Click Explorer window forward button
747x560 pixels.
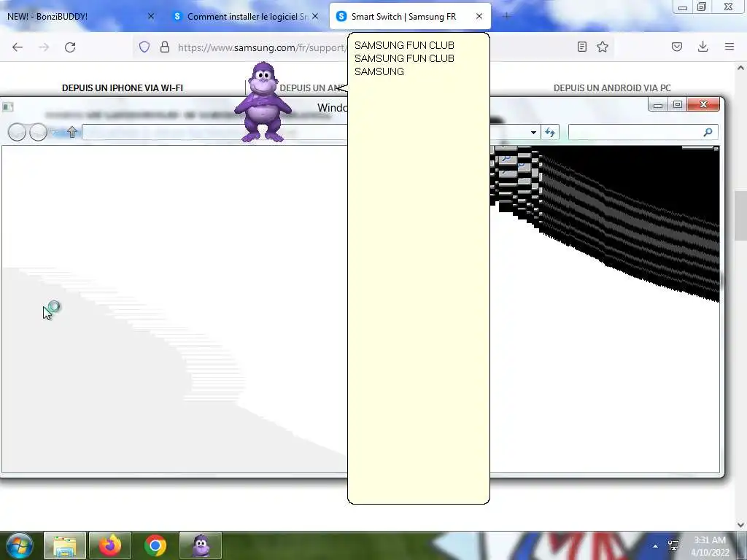click(38, 132)
